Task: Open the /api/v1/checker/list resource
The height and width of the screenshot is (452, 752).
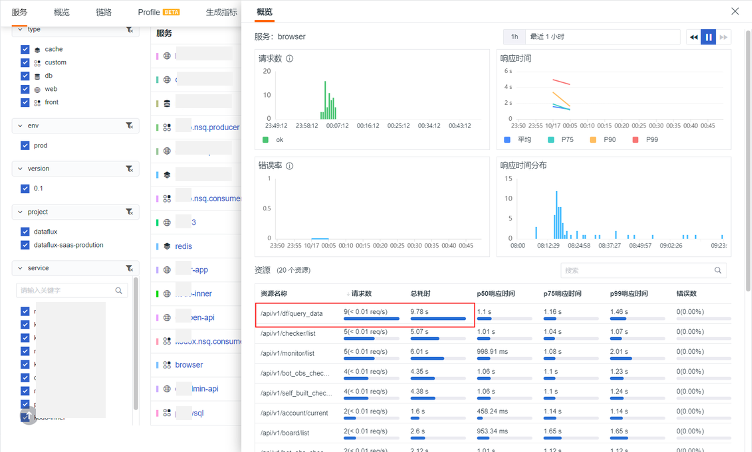Action: click(288, 333)
